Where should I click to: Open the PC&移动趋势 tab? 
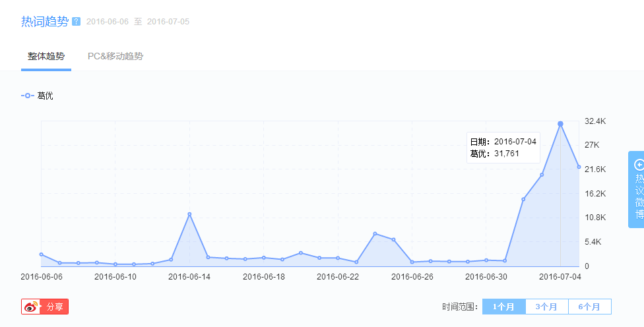(x=115, y=56)
